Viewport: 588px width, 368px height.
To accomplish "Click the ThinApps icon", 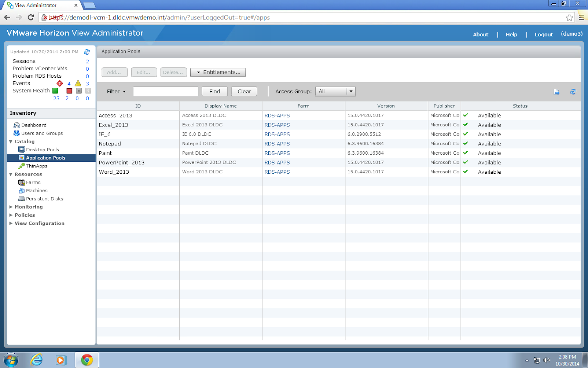I will [22, 166].
